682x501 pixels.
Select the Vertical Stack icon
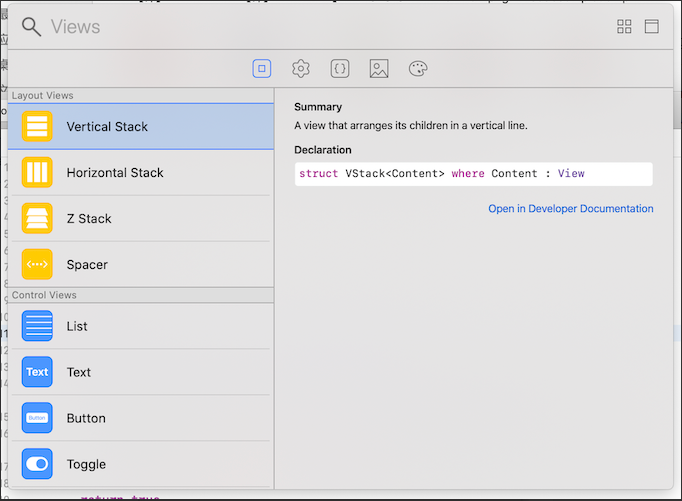[37, 127]
